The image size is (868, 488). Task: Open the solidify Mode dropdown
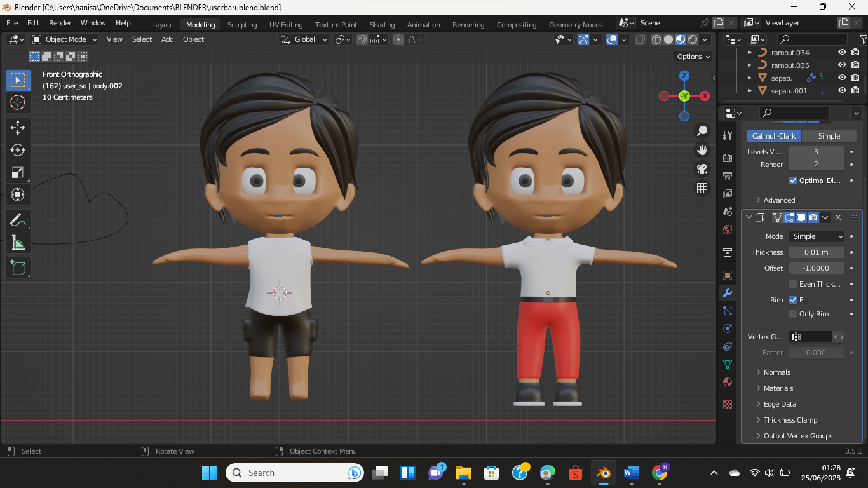[817, 236]
